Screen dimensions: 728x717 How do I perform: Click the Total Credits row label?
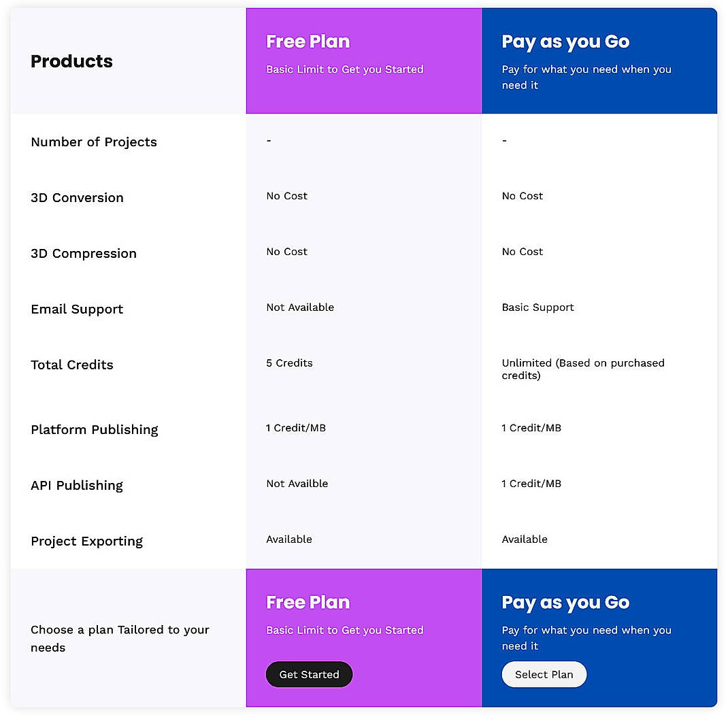[x=71, y=365]
